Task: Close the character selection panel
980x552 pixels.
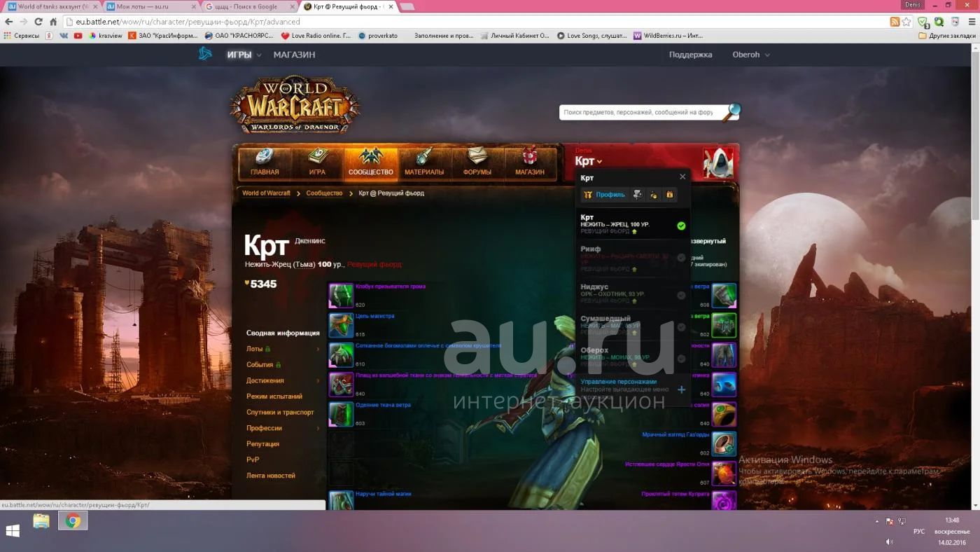Action: tap(682, 177)
